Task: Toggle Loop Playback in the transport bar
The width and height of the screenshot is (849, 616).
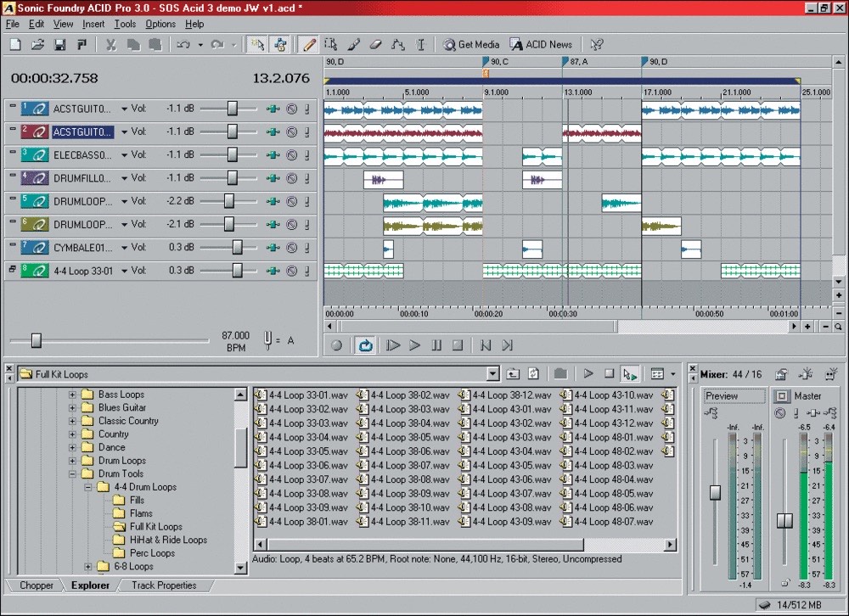Action: click(x=365, y=345)
